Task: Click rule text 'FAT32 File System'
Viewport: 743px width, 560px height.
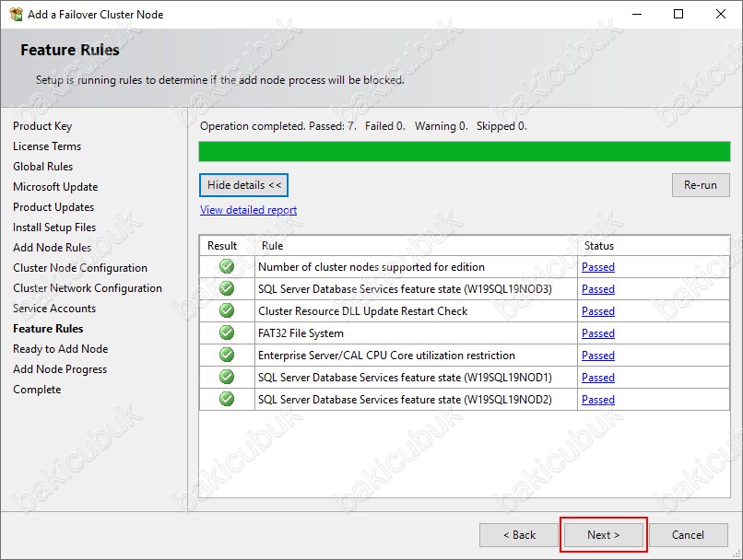Action: (301, 333)
